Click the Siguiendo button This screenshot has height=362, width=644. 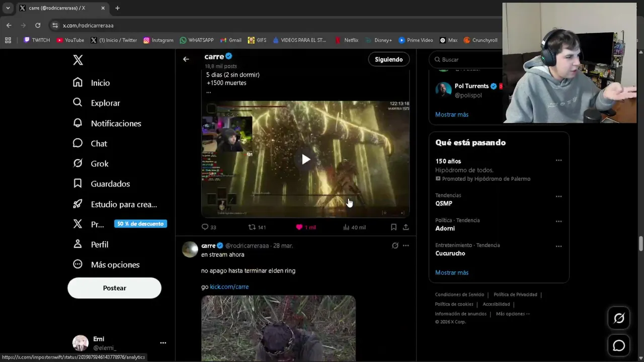389,59
